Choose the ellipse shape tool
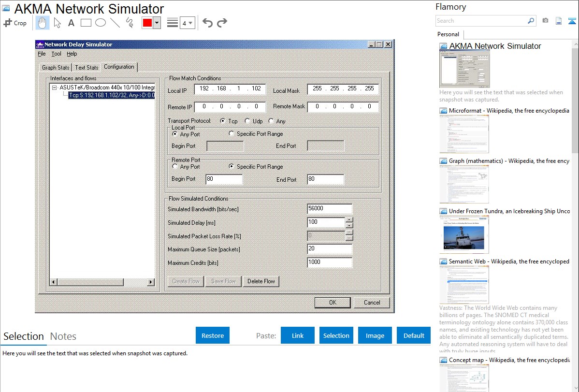This screenshot has height=392, width=579. pyautogui.click(x=101, y=23)
